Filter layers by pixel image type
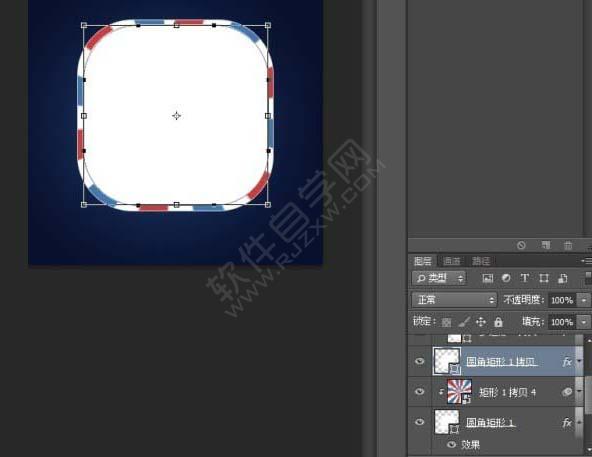This screenshot has width=592, height=457. tap(487, 278)
